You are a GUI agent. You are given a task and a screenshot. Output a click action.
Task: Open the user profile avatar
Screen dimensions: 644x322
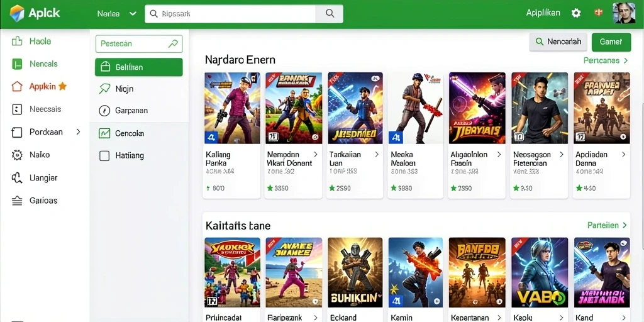624,13
